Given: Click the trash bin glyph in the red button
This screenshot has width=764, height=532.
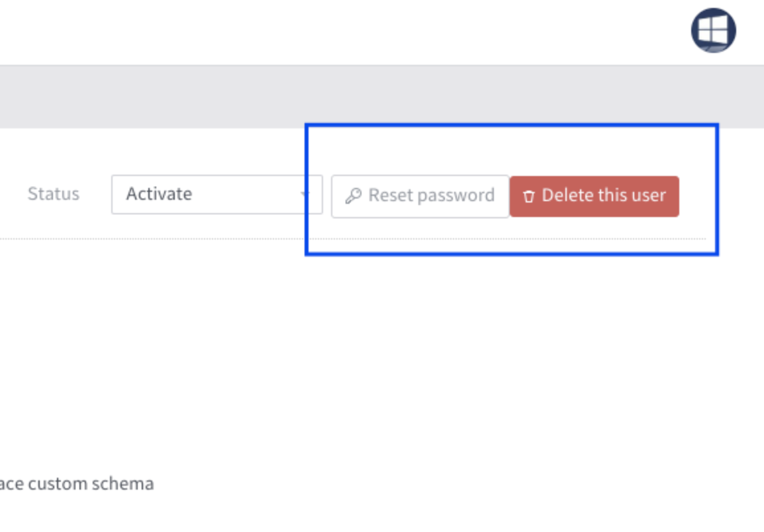Looking at the screenshot, I should 529,196.
